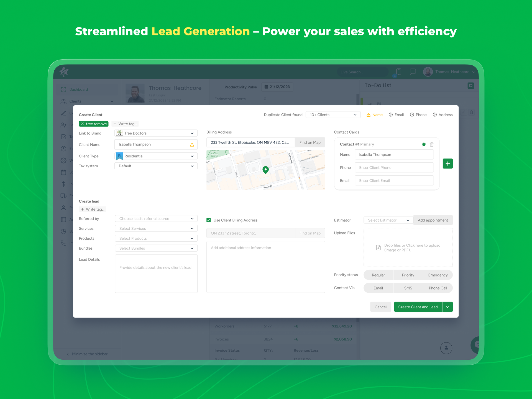Remove the 'tree remove' tag with X
The width and height of the screenshot is (532, 399).
83,124
